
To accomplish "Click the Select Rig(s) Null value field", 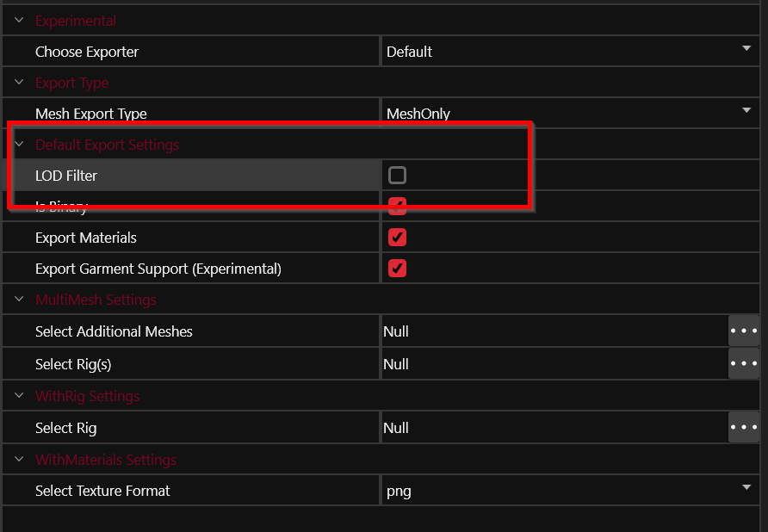I will click(x=551, y=364).
